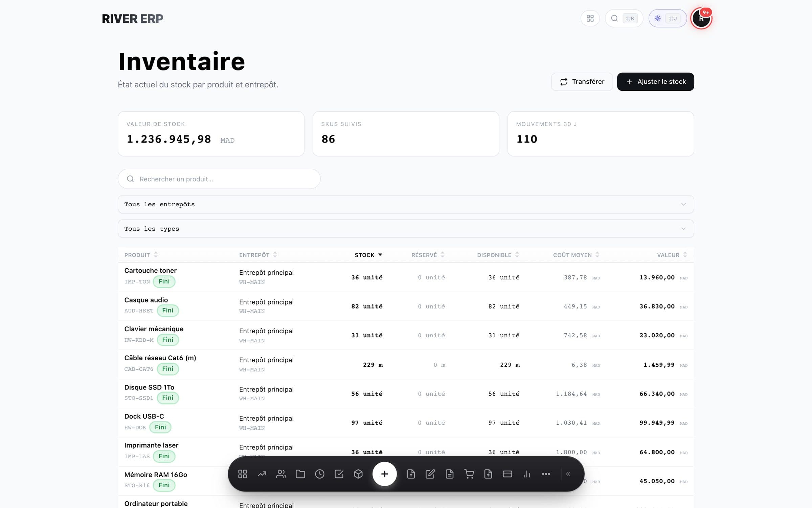812x508 pixels.
Task: Click the Transférer button
Action: click(x=582, y=82)
